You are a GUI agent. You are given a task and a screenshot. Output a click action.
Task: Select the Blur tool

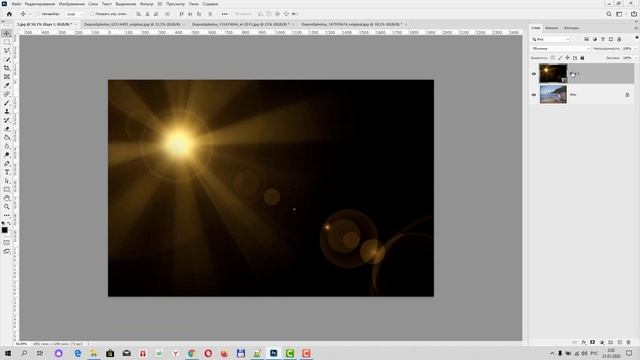7,146
